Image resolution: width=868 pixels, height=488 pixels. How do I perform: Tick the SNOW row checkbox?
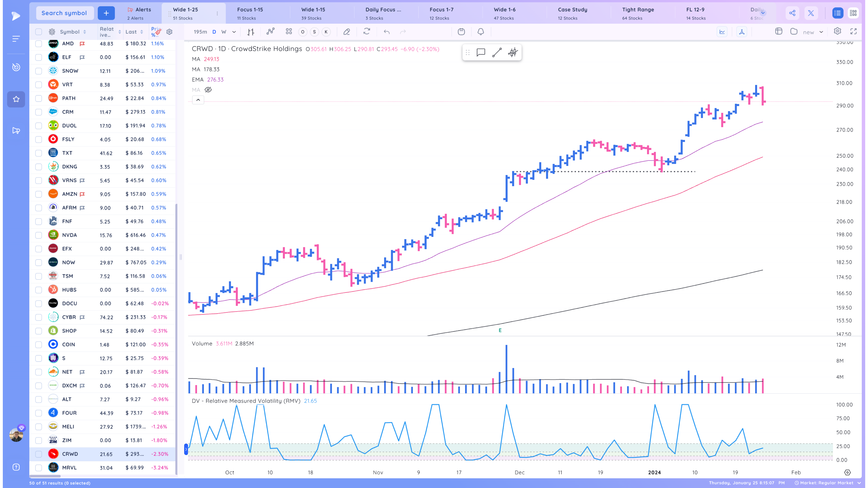click(x=39, y=71)
